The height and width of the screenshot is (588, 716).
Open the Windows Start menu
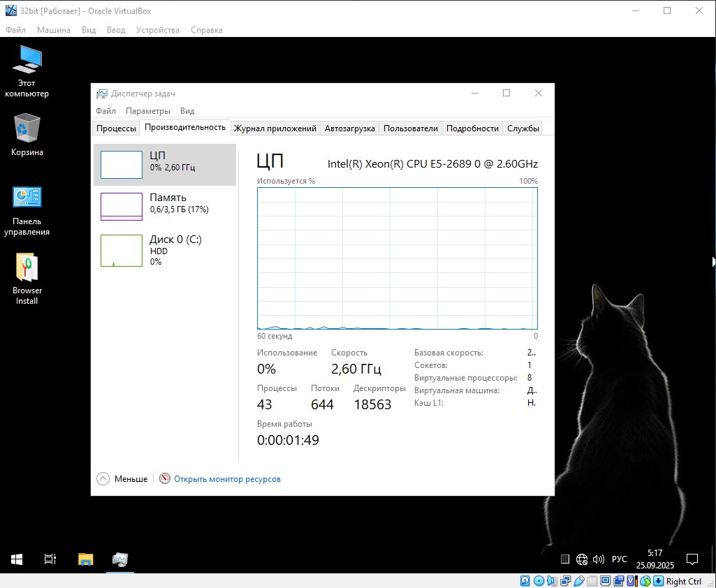[x=17, y=559]
